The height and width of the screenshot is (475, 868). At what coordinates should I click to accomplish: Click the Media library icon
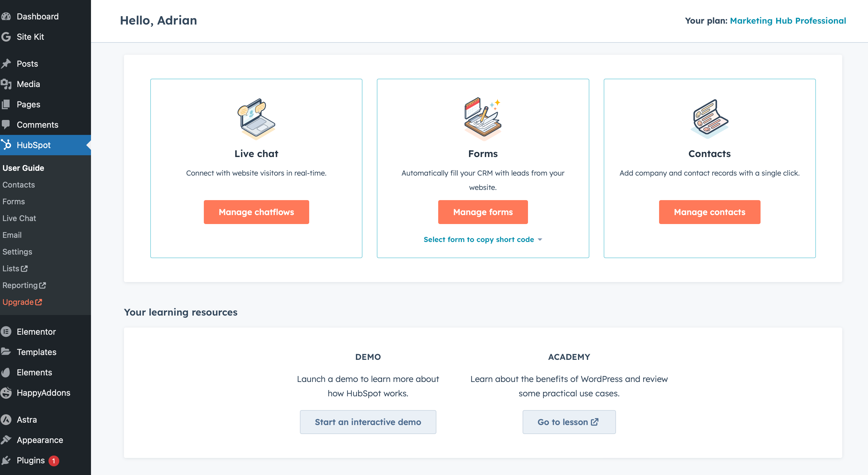click(x=6, y=84)
